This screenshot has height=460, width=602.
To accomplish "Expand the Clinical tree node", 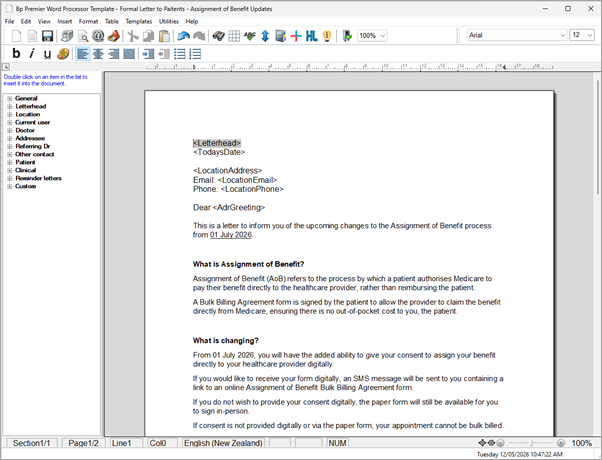I will (x=10, y=170).
